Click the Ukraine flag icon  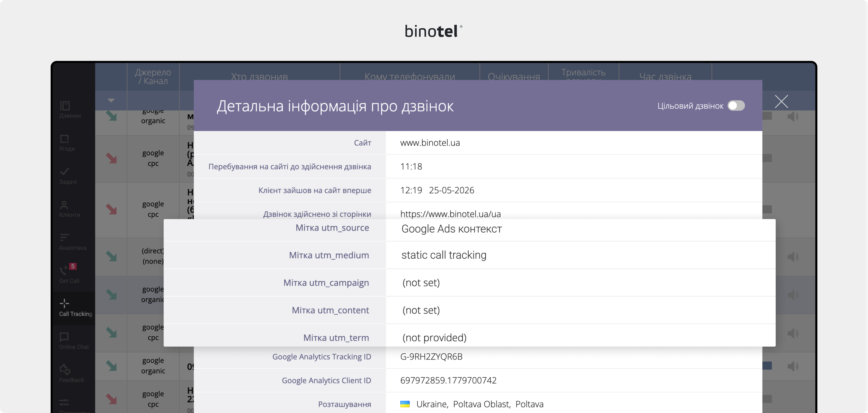point(405,404)
